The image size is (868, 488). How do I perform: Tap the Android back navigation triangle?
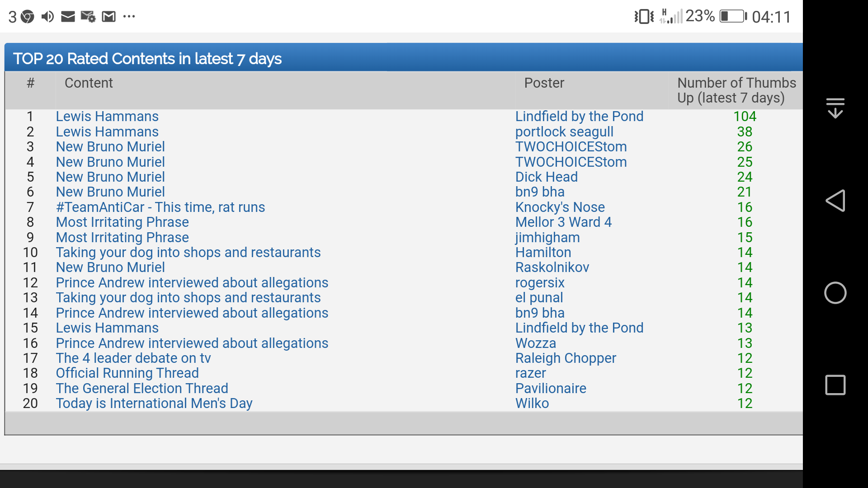[x=835, y=201]
